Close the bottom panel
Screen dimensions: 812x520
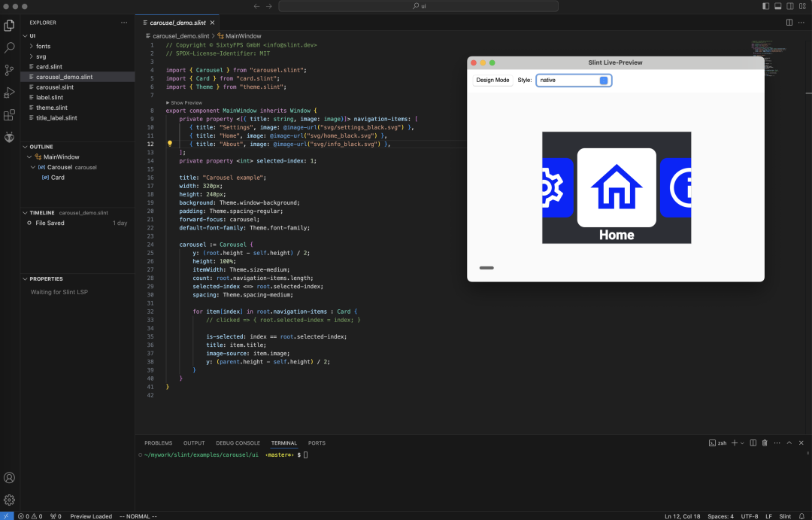point(801,442)
